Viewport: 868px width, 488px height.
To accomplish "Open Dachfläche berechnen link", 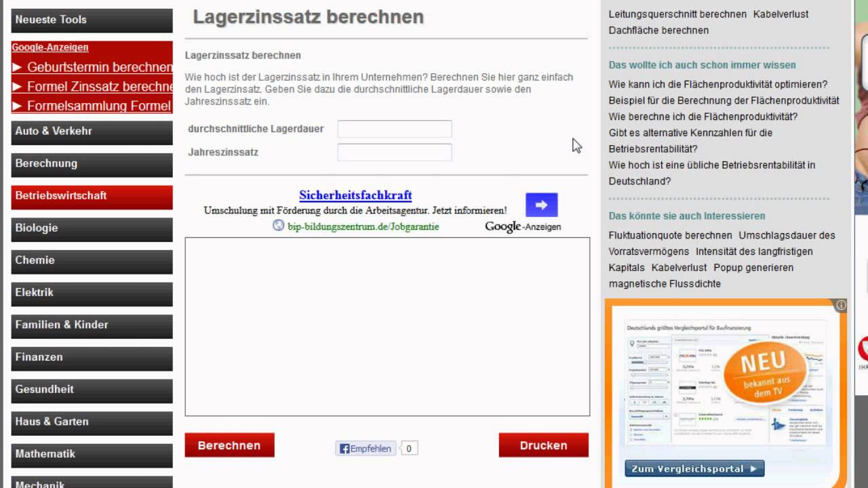I will (658, 30).
